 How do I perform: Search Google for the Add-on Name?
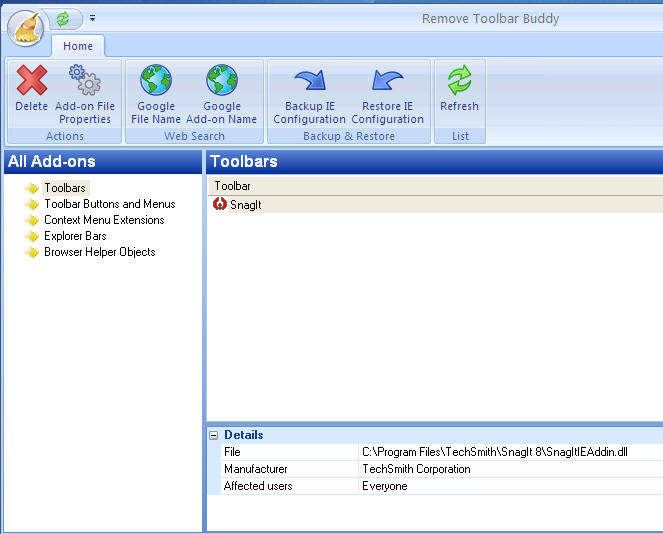222,95
